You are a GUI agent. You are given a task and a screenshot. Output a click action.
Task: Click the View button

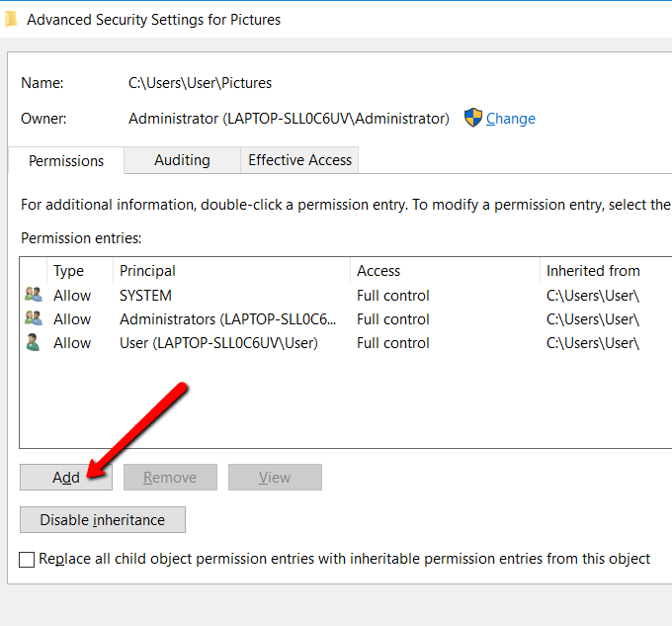point(275,478)
